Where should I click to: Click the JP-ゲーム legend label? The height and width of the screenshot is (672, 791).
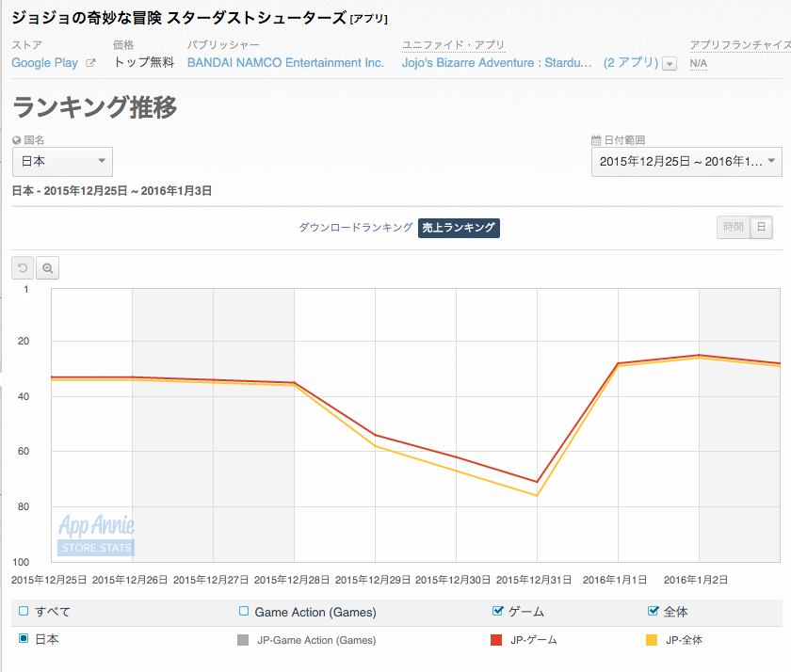[x=534, y=640]
